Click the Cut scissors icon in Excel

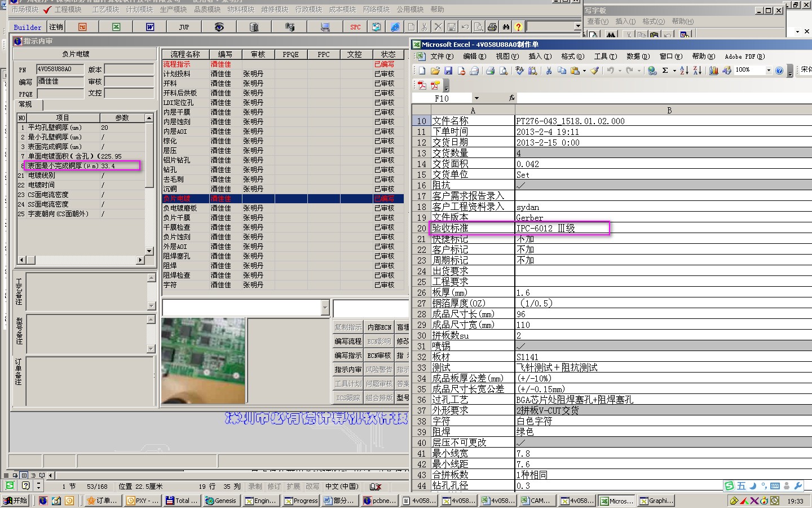coord(548,71)
